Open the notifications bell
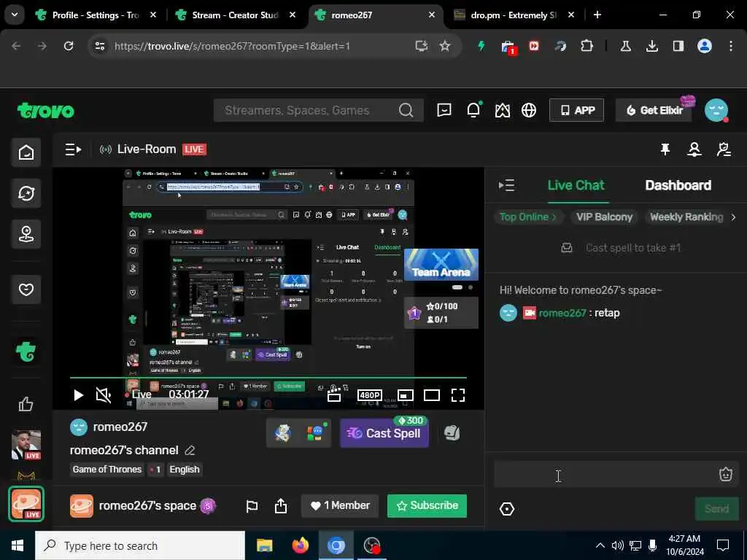The height and width of the screenshot is (560, 747). pos(473,111)
